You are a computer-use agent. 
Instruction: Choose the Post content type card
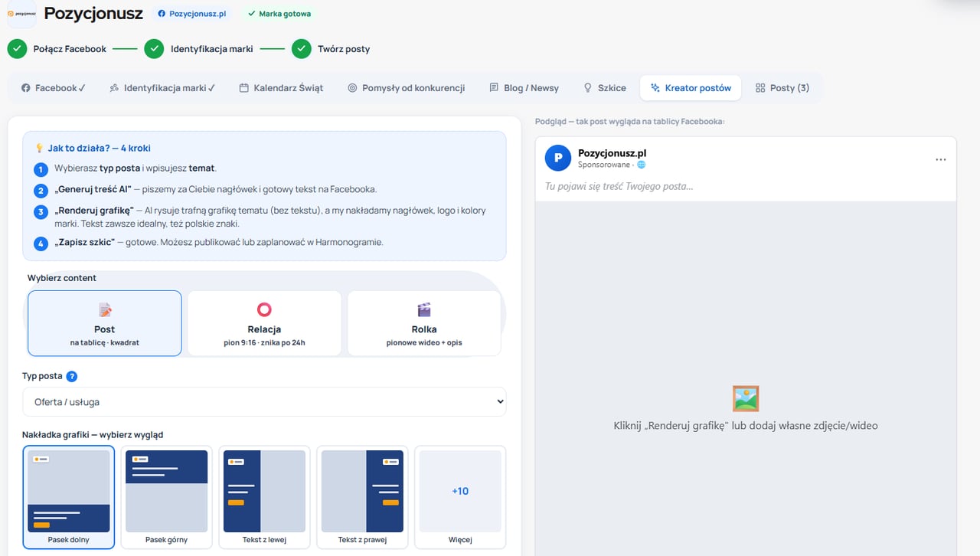pos(105,323)
